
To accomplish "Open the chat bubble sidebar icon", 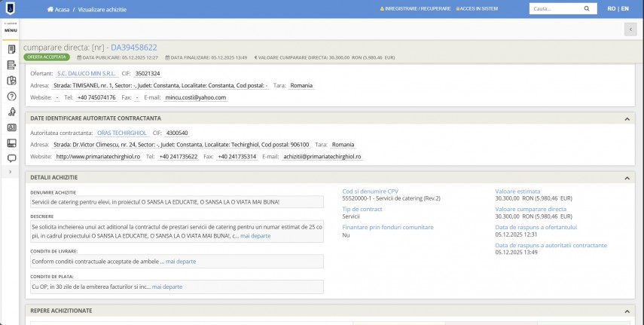I will [x=11, y=158].
